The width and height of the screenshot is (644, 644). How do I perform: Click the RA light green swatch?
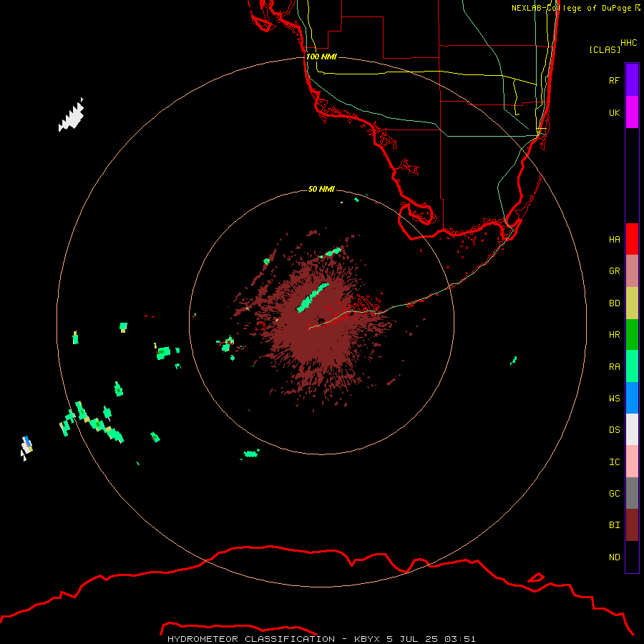[632, 366]
